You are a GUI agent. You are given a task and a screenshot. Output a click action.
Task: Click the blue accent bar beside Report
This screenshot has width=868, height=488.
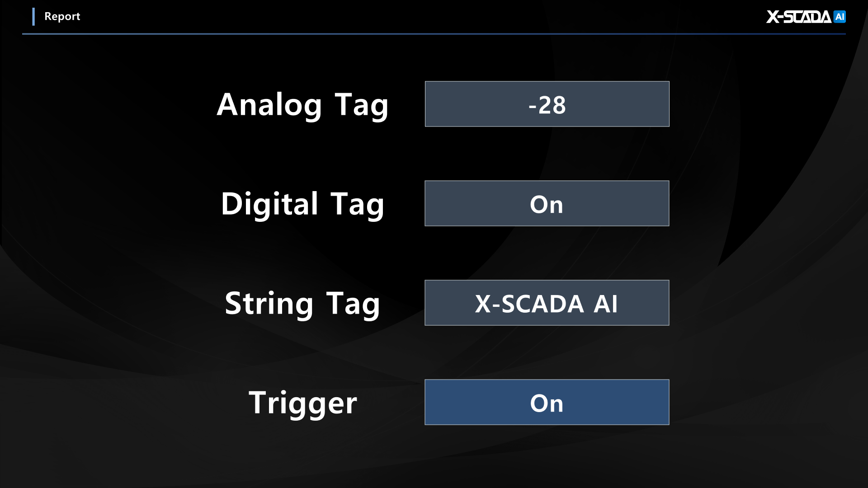pyautogui.click(x=33, y=17)
